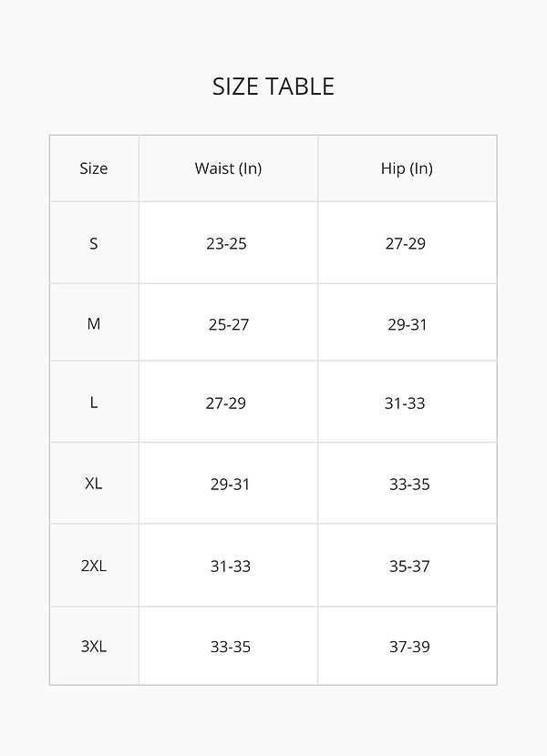
Task: Select the Size column header
Action: point(94,169)
